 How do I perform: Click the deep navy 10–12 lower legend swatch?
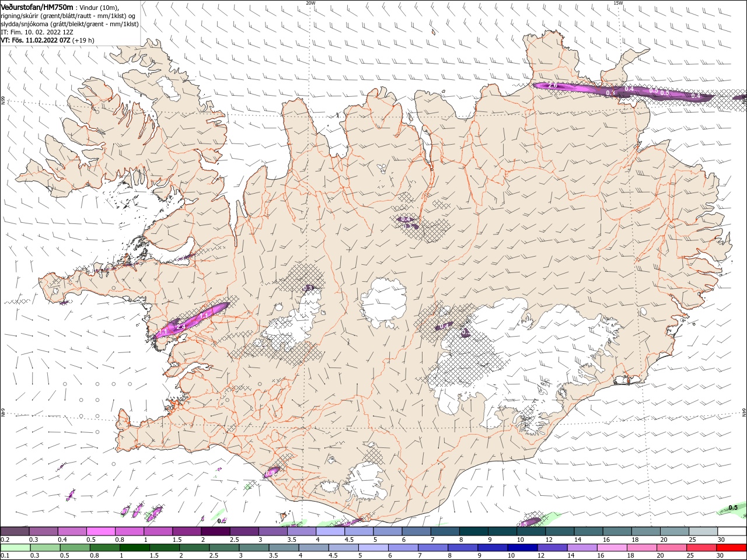[x=522, y=548]
